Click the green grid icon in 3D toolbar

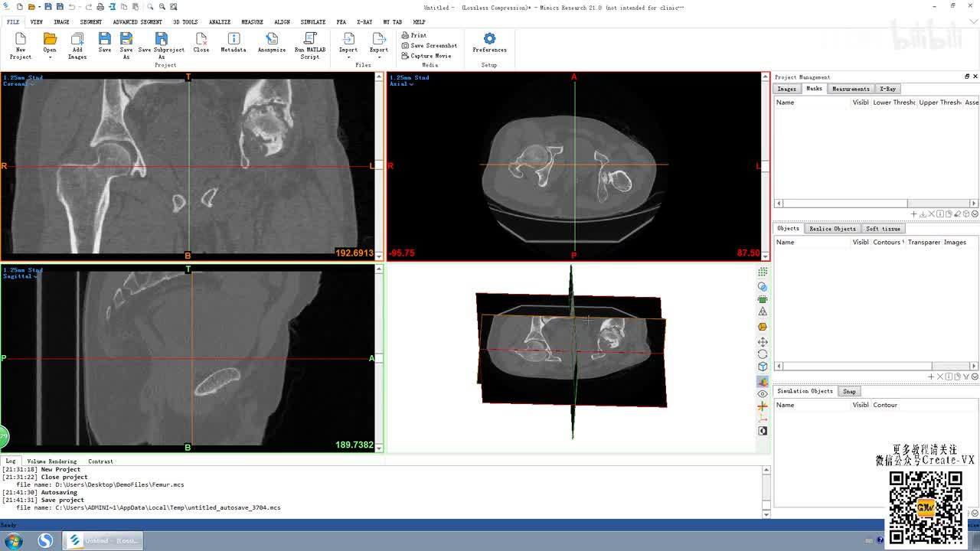click(x=763, y=272)
